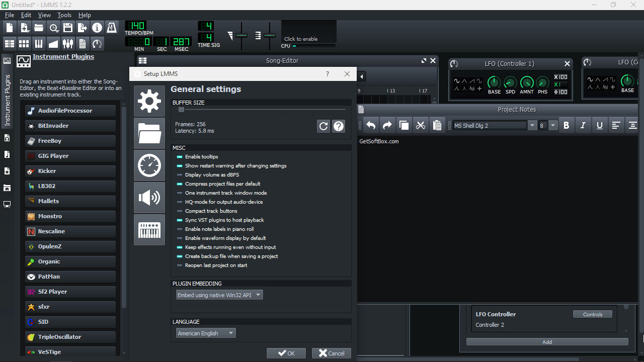This screenshot has height=362, width=644.
Task: Click the SPD knob in LFO (Controller 1)
Action: coord(510,82)
